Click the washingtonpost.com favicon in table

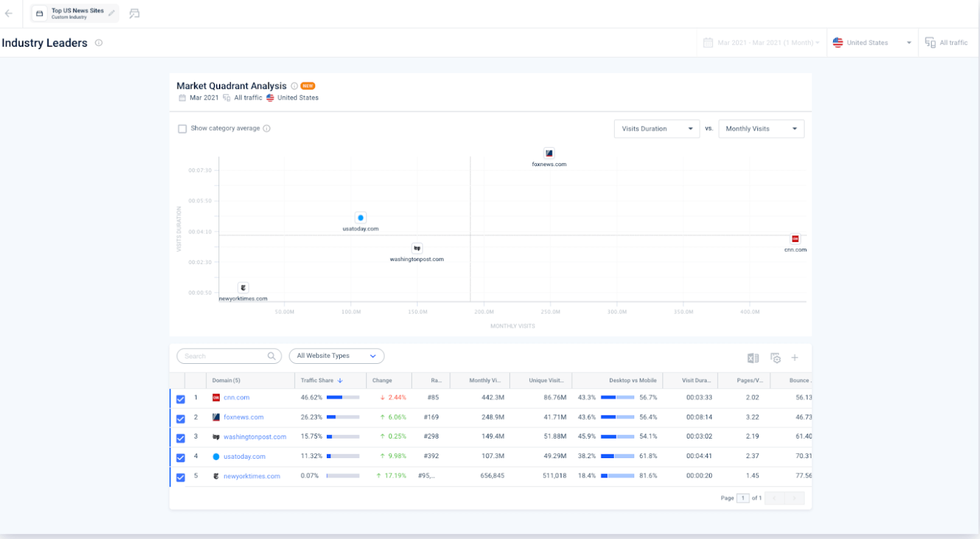216,437
